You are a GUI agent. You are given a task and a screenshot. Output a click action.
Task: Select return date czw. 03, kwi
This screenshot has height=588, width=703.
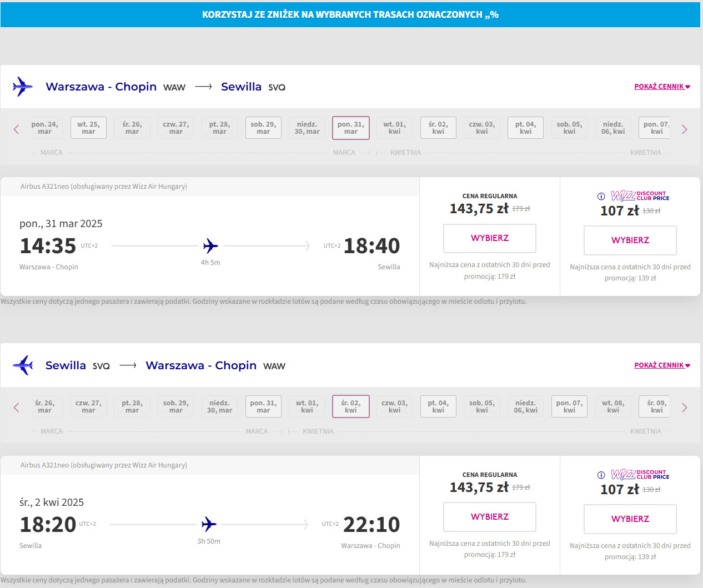pos(394,407)
